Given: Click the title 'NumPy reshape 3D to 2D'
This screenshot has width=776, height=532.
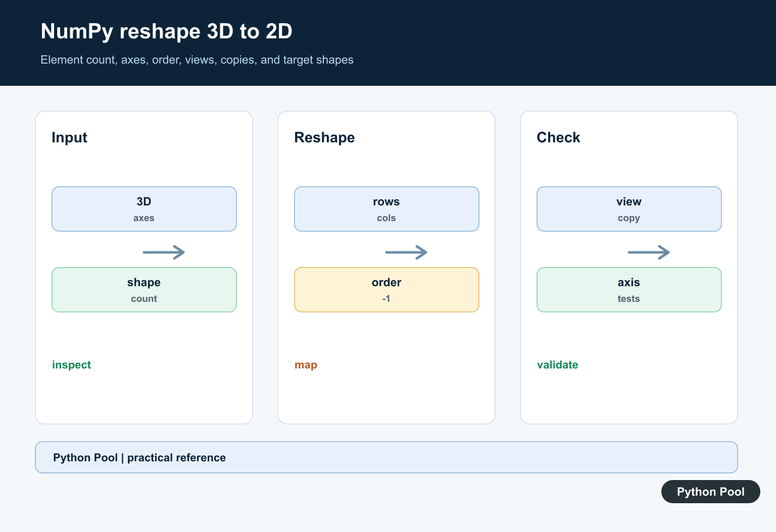Looking at the screenshot, I should pyautogui.click(x=166, y=31).
